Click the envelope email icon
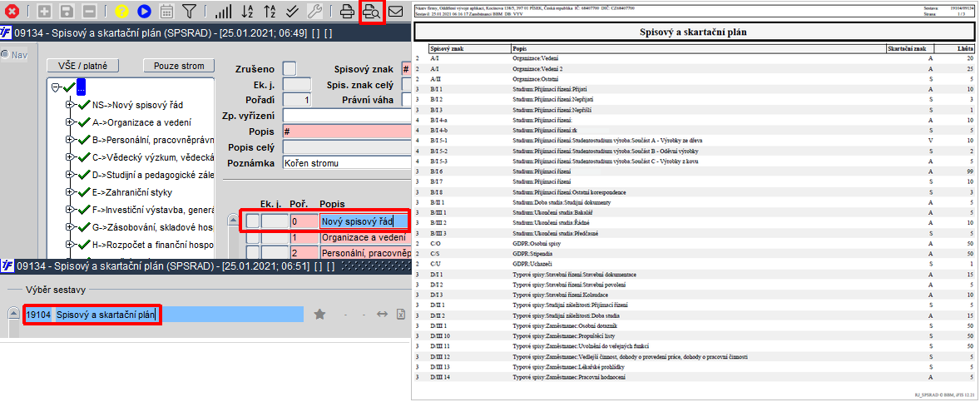Image resolution: width=980 pixels, height=402 pixels. click(396, 11)
